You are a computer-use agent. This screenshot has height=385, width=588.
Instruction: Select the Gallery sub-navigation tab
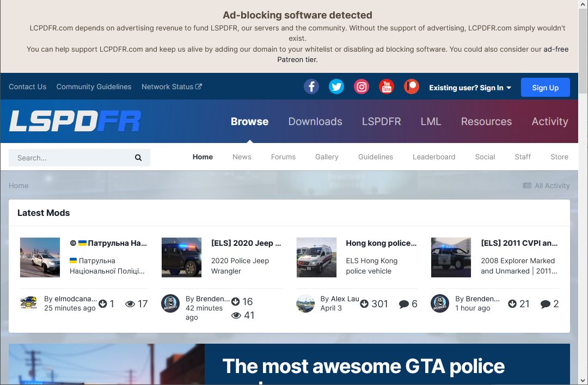tap(327, 157)
